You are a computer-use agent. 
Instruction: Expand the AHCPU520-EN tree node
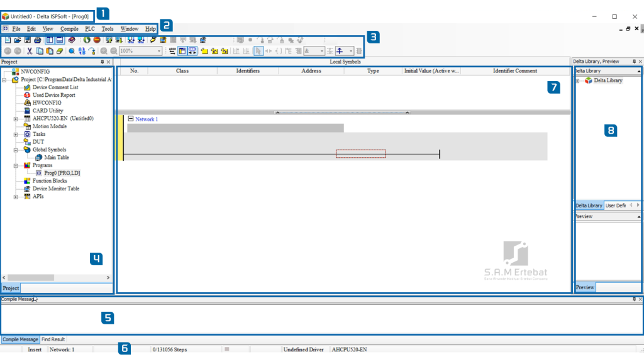pyautogui.click(x=16, y=119)
